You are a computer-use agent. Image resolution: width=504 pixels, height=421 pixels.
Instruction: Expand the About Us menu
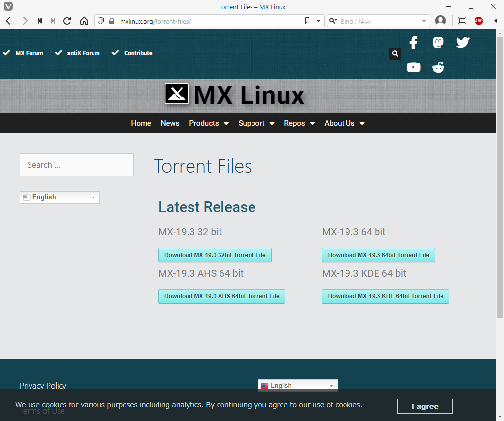pos(345,123)
